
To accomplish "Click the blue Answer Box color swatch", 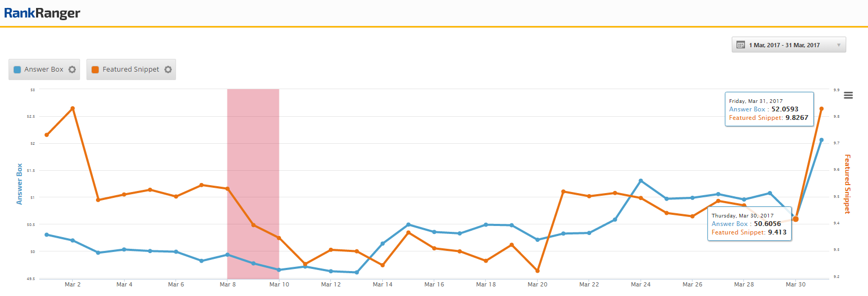I will [x=17, y=69].
